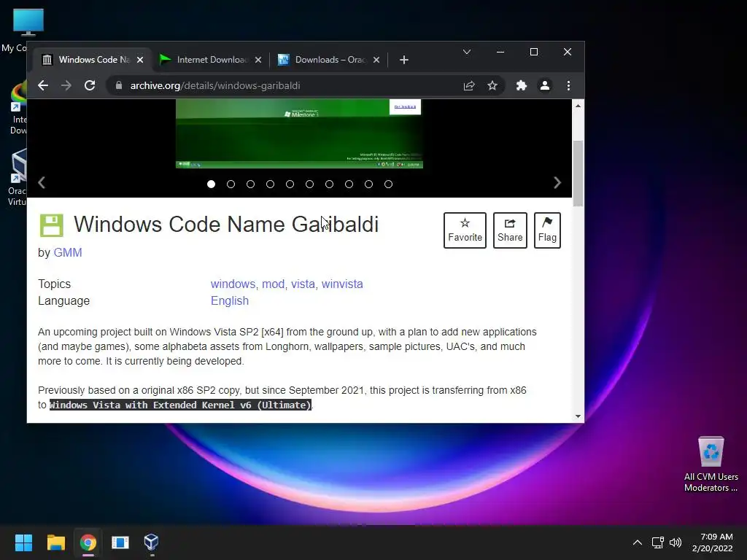This screenshot has width=747, height=560.
Task: Select the Oracle VirtualBox desktop shortcut
Action: 19,177
